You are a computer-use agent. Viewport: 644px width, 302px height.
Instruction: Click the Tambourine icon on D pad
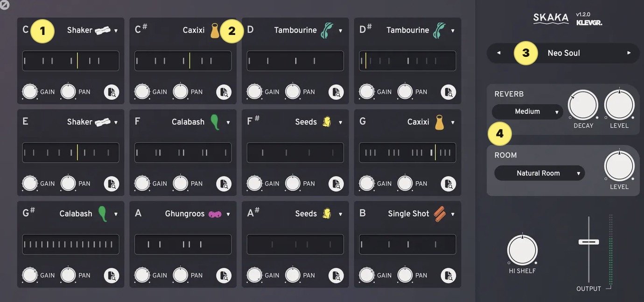[x=327, y=30]
